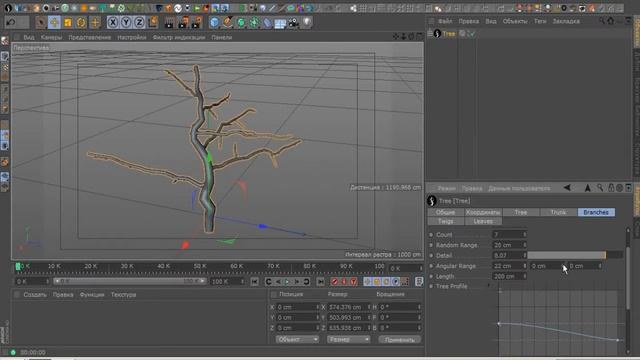Toggle Detail animation keyframe dot
Image resolution: width=640 pixels, height=360 pixels.
click(431, 256)
